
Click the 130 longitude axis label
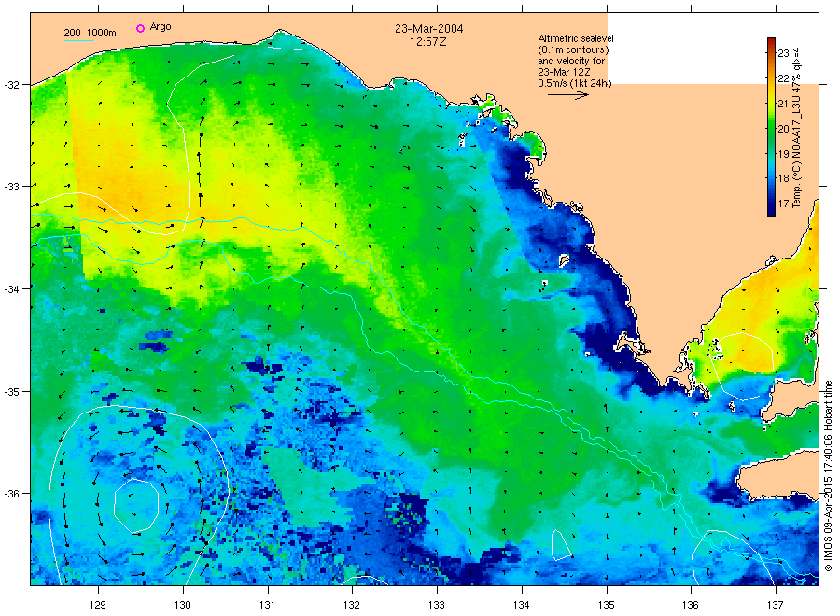pos(183,605)
